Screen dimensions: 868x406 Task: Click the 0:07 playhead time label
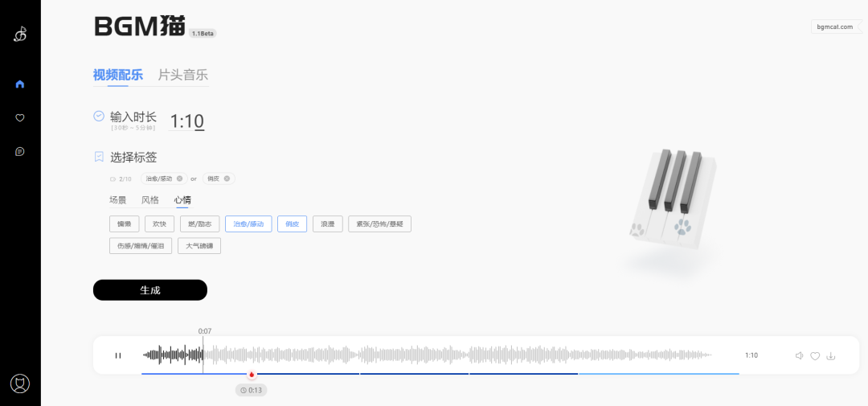click(x=205, y=331)
